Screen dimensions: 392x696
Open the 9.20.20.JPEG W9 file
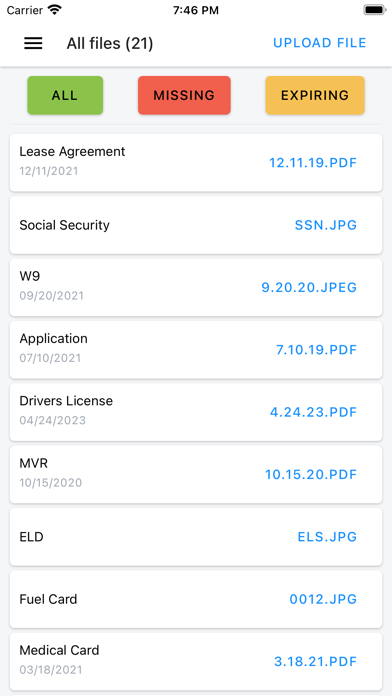tap(309, 287)
